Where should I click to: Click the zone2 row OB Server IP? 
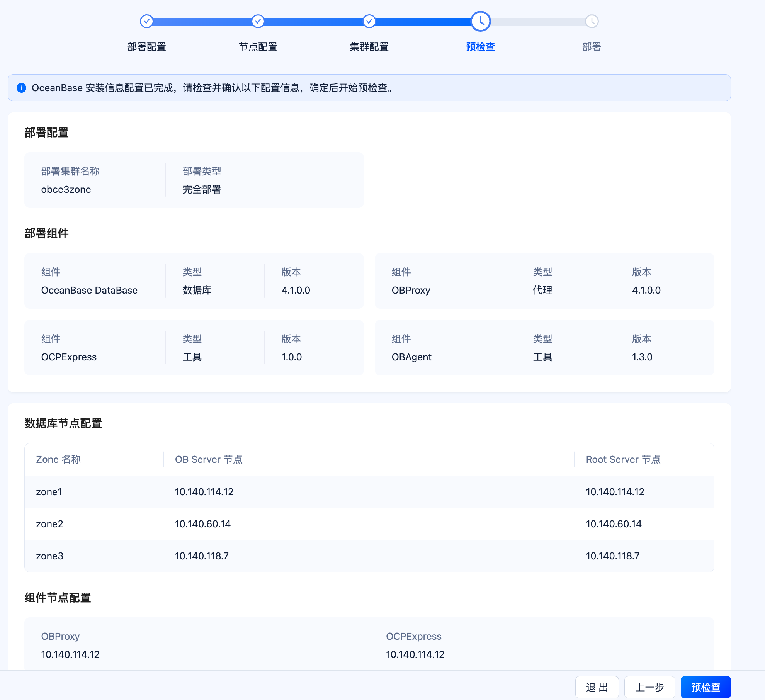(x=202, y=524)
